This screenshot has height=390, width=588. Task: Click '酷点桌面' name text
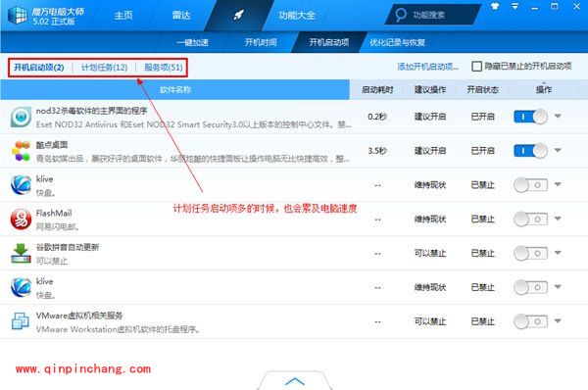[x=52, y=145]
